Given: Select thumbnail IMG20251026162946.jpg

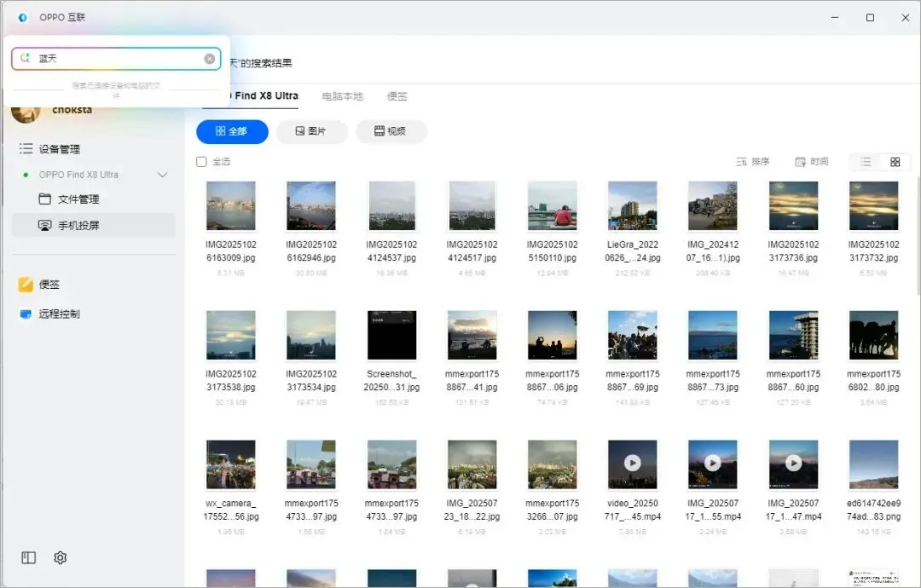Looking at the screenshot, I should (311, 205).
